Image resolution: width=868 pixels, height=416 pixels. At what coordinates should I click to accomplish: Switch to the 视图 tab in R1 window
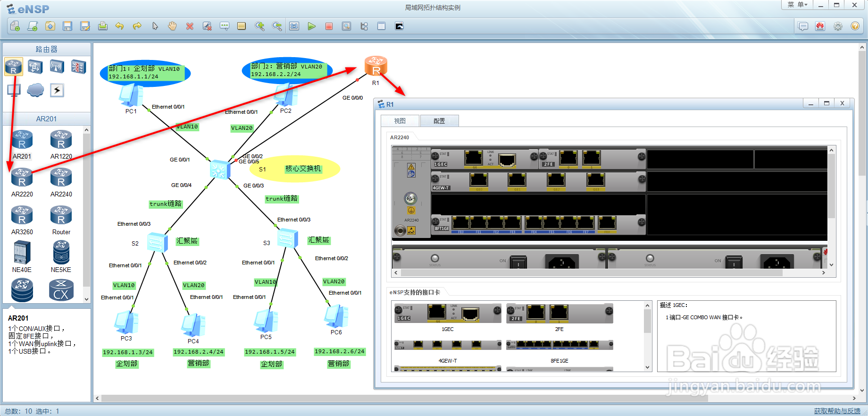[400, 121]
